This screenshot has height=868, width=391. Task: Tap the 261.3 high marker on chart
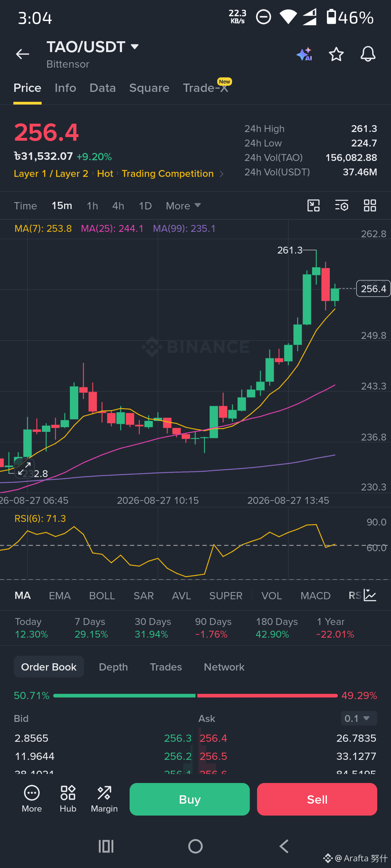290,250
